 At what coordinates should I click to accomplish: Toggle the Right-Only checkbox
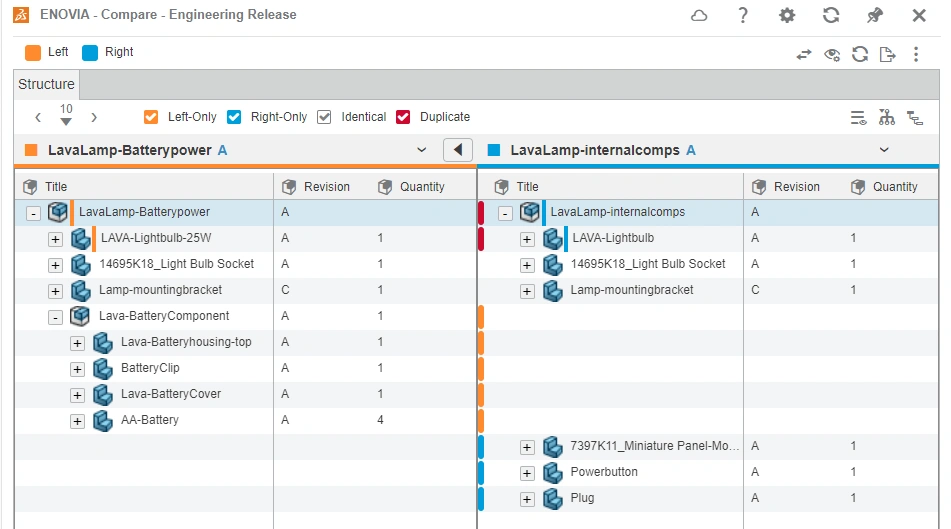coord(234,117)
